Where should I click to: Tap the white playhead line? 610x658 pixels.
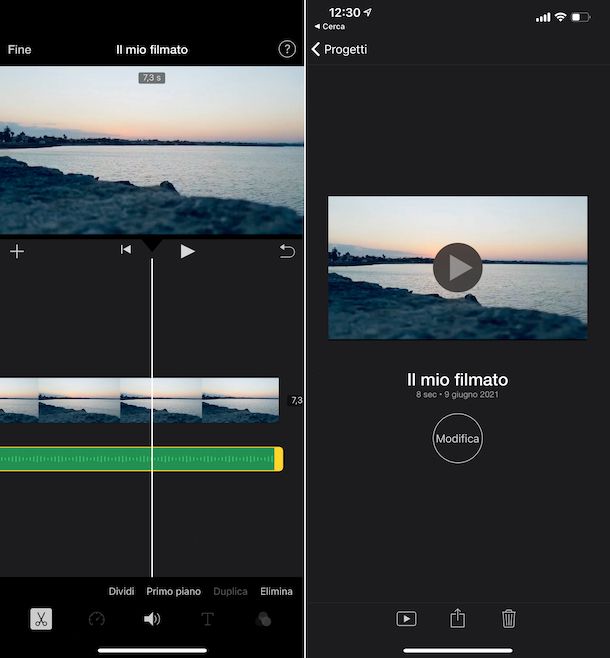[152, 418]
